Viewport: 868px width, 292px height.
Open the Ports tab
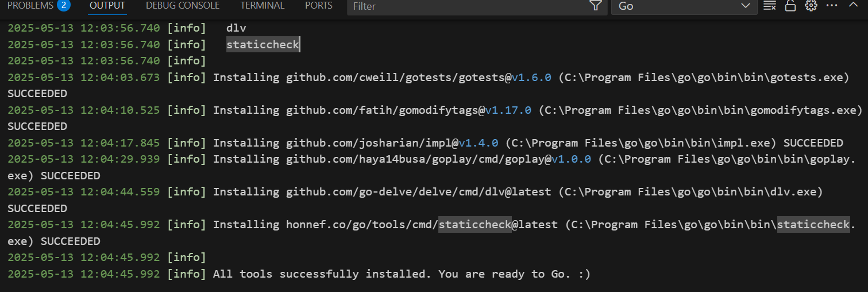pyautogui.click(x=319, y=6)
